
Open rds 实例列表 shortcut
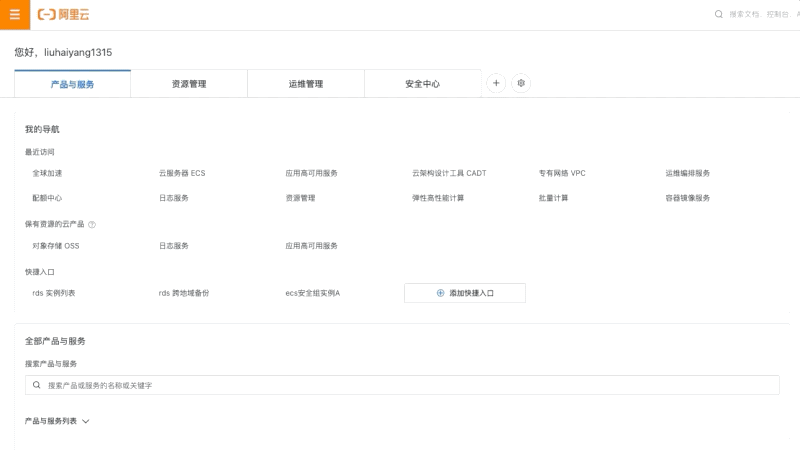coord(54,293)
